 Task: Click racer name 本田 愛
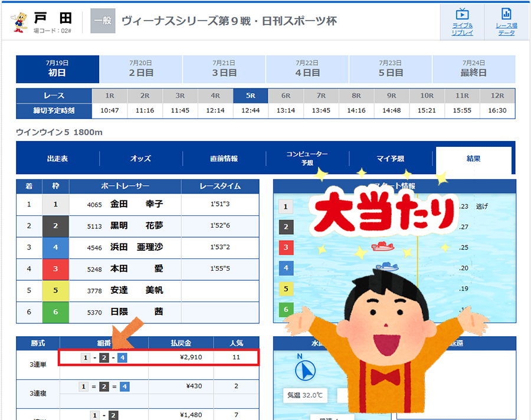click(x=137, y=268)
